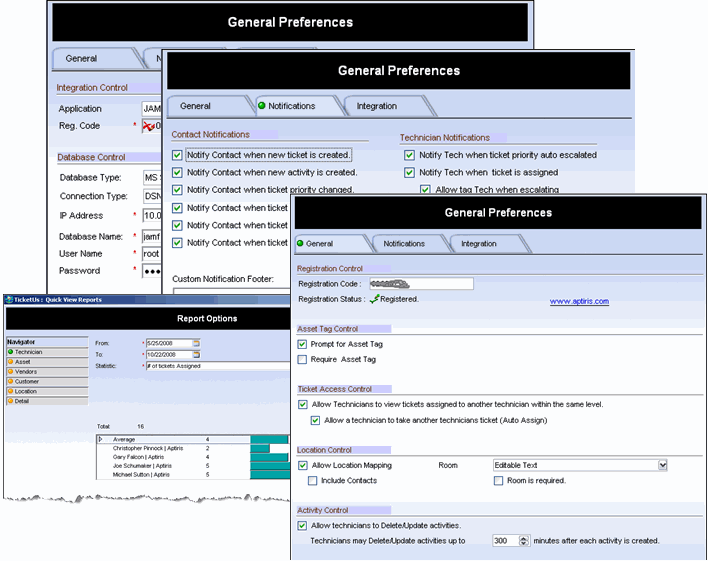Image resolution: width=708 pixels, height=561 pixels.
Task: Click the Registration Code input field
Action: (x=420, y=284)
